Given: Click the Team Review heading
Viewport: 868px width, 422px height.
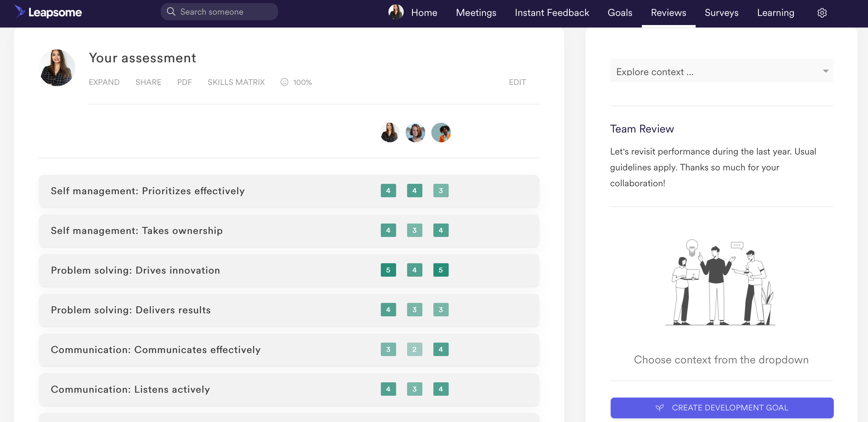Looking at the screenshot, I should [642, 129].
